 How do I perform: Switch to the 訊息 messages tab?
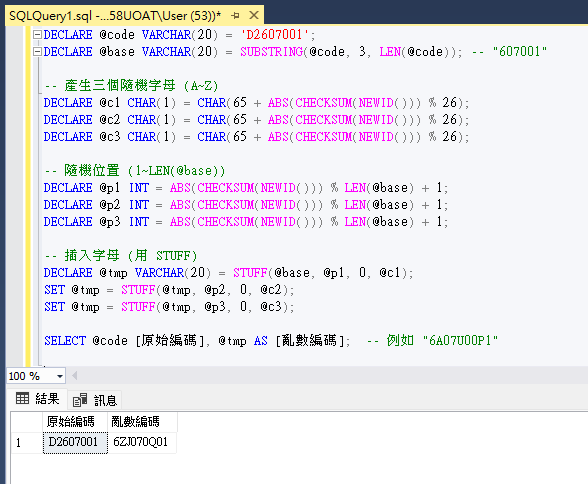(x=95, y=400)
